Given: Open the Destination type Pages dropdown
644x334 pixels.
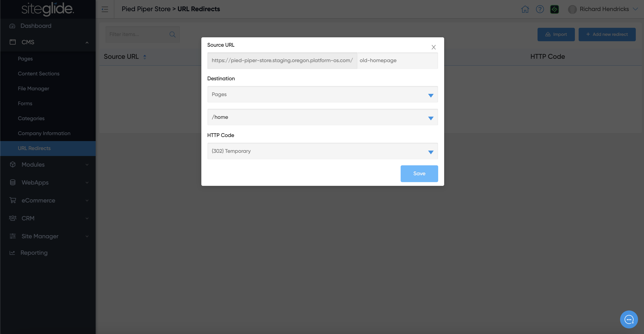Looking at the screenshot, I should (x=322, y=94).
